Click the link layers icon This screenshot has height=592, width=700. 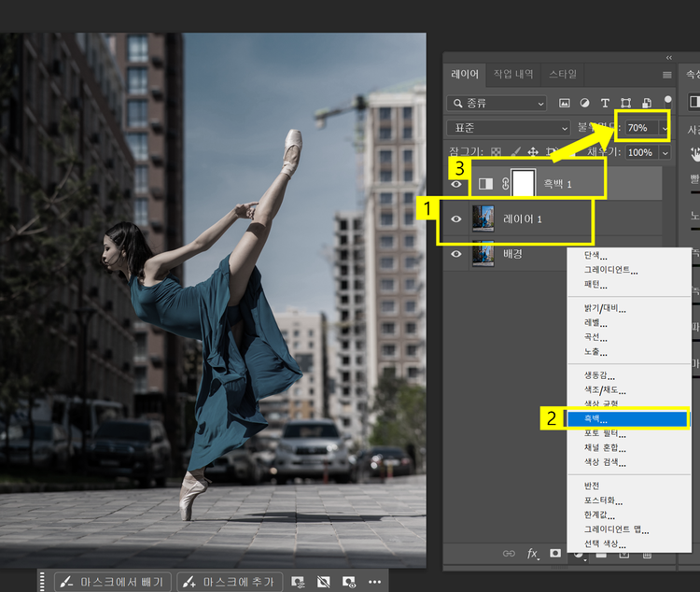(509, 554)
